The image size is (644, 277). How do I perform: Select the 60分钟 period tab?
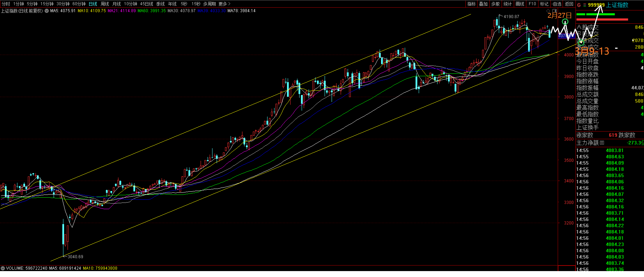(x=79, y=4)
